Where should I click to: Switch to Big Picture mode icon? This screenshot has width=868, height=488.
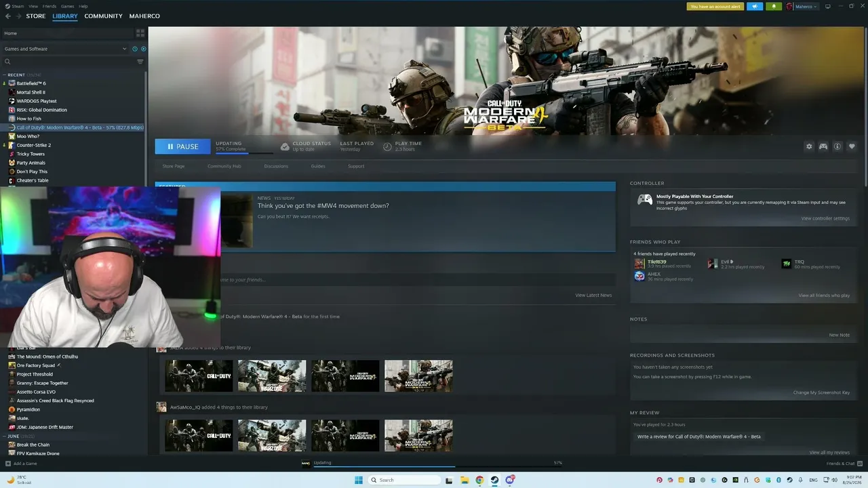pyautogui.click(x=827, y=6)
